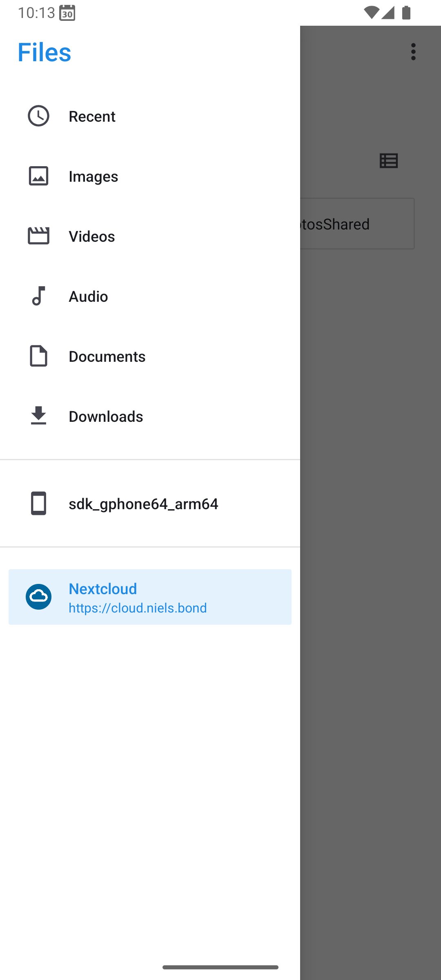Image resolution: width=441 pixels, height=980 pixels.
Task: Show Audio files
Action: click(150, 296)
